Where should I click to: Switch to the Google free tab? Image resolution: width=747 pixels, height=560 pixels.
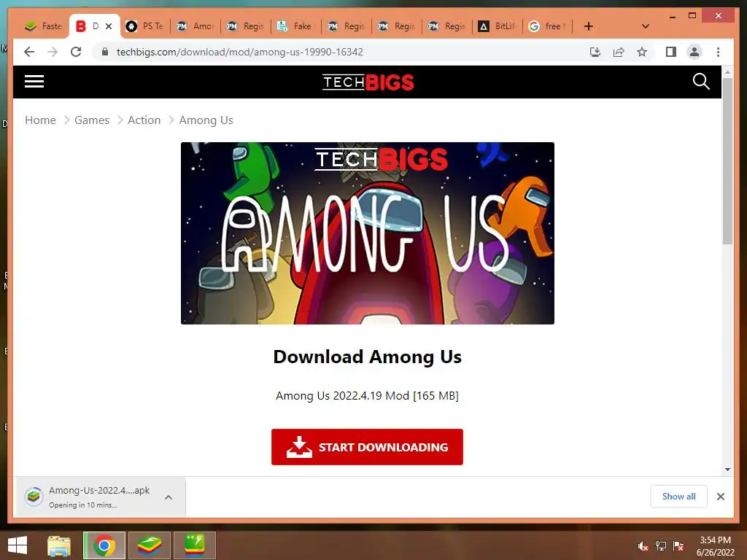[548, 26]
